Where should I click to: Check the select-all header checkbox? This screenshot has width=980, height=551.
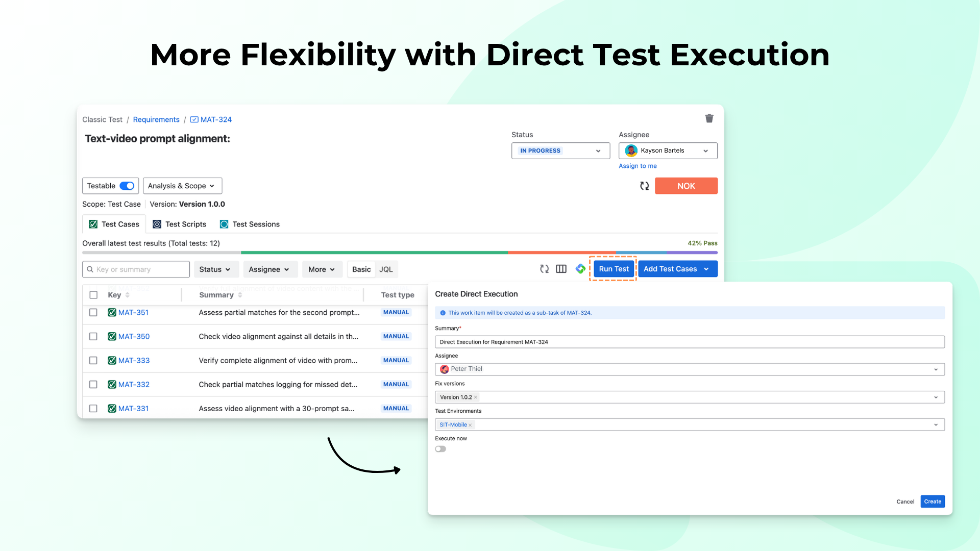(93, 295)
